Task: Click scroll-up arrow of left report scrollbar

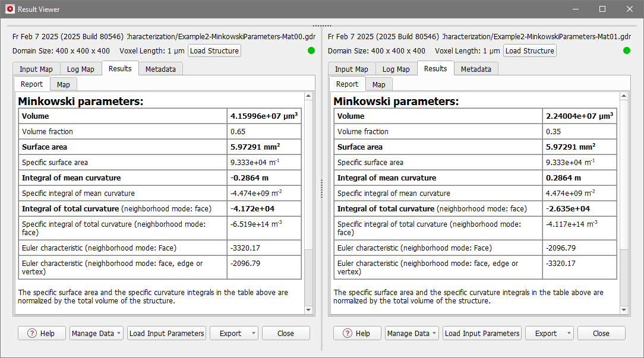Action: coord(308,96)
